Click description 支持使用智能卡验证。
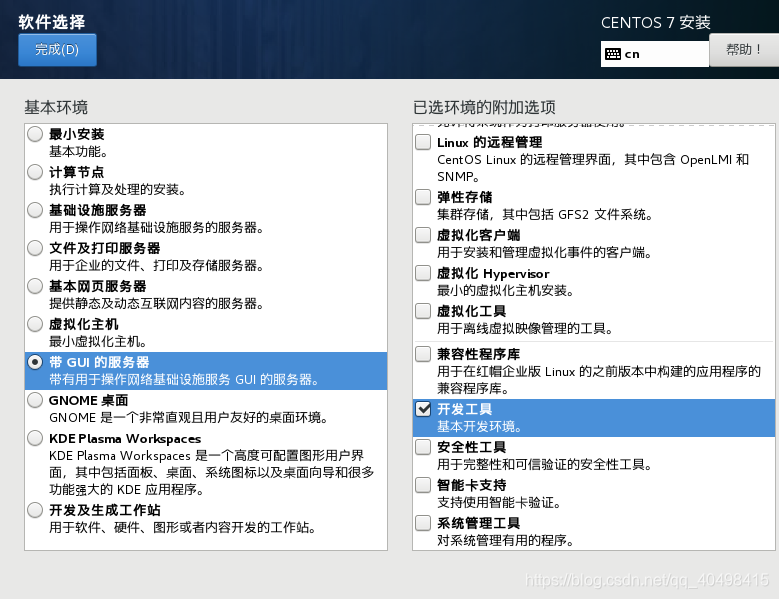779x599 pixels. click(x=499, y=503)
